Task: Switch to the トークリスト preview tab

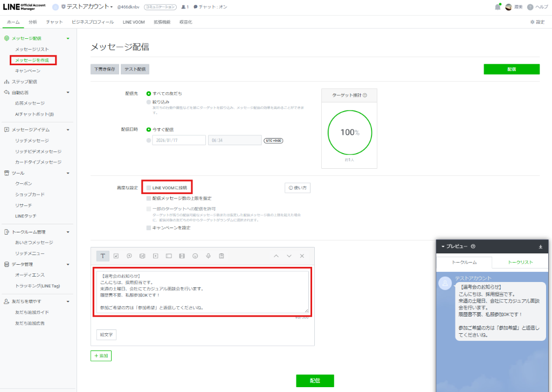Action: coord(520,262)
